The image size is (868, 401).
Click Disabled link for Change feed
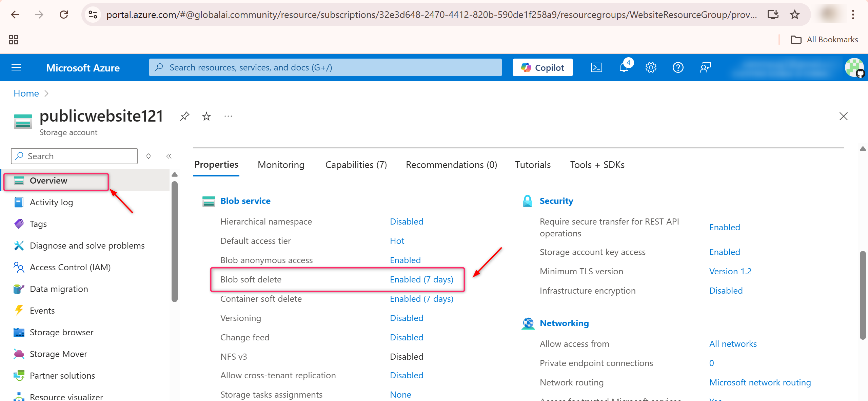click(407, 337)
